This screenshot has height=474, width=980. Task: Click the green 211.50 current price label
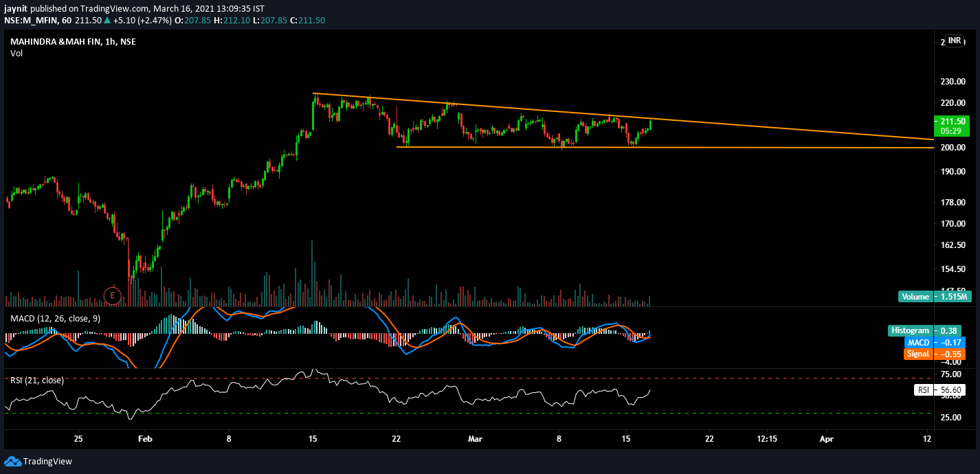tap(952, 126)
